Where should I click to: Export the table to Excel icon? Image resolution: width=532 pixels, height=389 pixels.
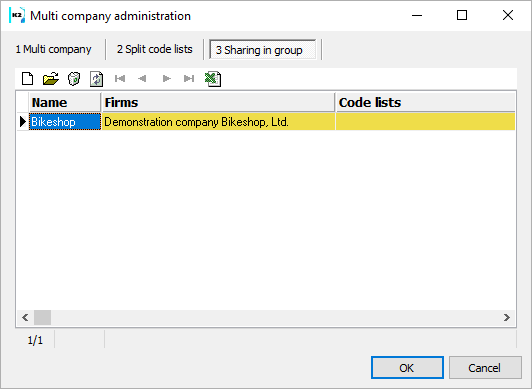(x=213, y=79)
